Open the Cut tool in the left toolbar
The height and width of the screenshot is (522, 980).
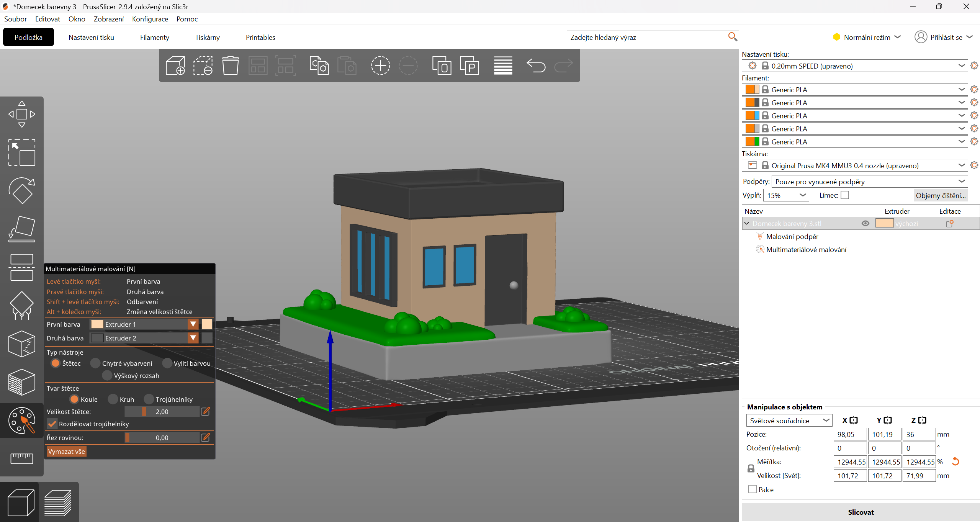click(x=22, y=267)
